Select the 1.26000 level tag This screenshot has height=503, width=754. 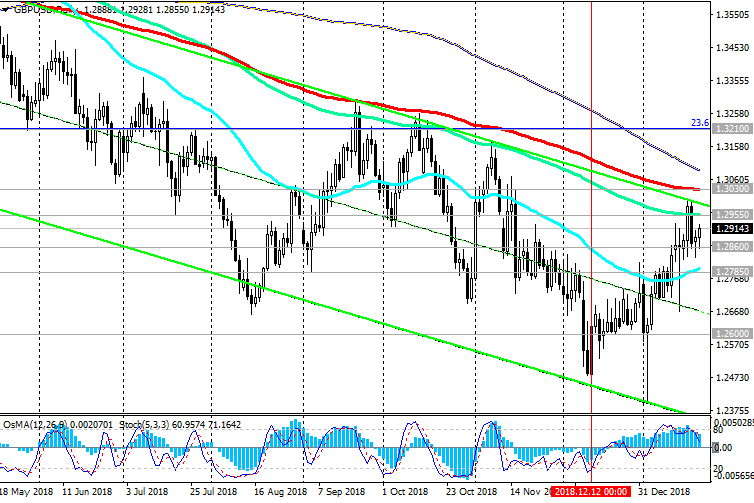tap(732, 333)
